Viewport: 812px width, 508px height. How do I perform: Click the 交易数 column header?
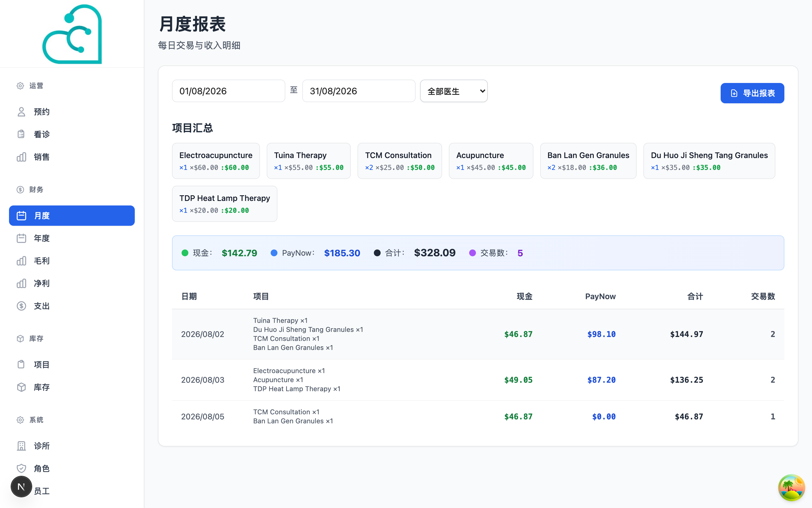pyautogui.click(x=763, y=296)
